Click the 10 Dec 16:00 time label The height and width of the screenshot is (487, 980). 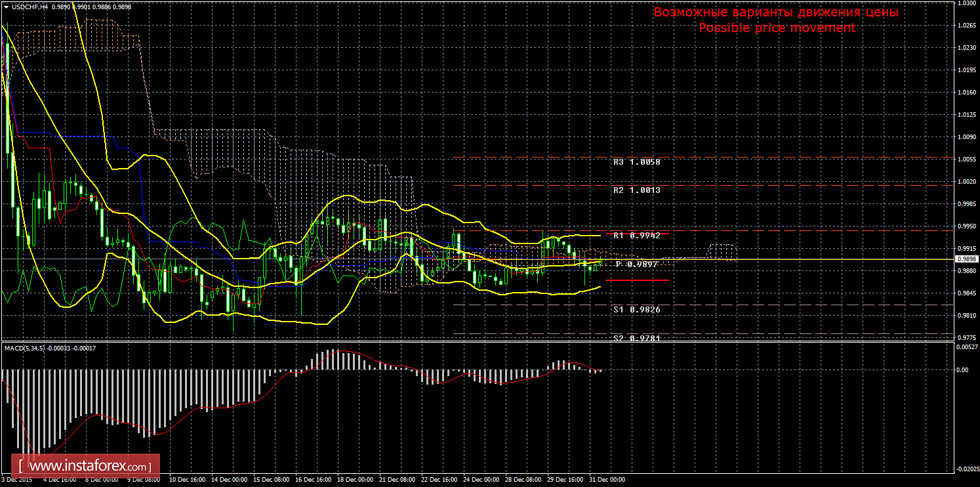(186, 480)
